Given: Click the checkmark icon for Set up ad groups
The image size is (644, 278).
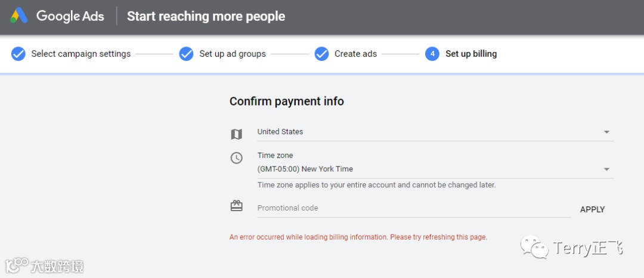Looking at the screenshot, I should pyautogui.click(x=187, y=54).
